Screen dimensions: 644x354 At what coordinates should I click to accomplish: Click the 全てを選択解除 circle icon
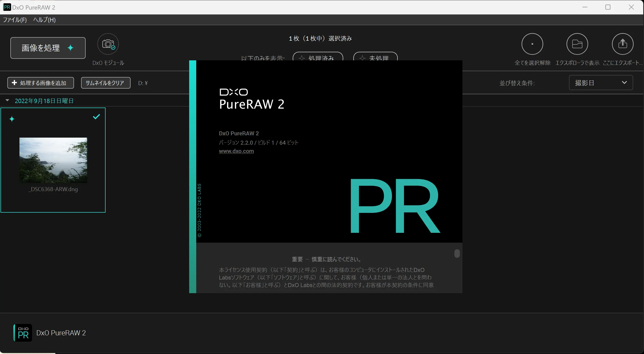pos(532,44)
